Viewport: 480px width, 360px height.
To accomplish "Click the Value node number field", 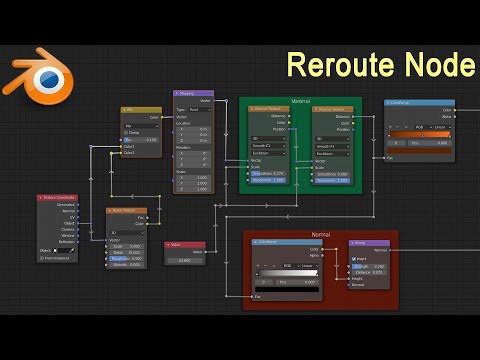I will [185, 260].
